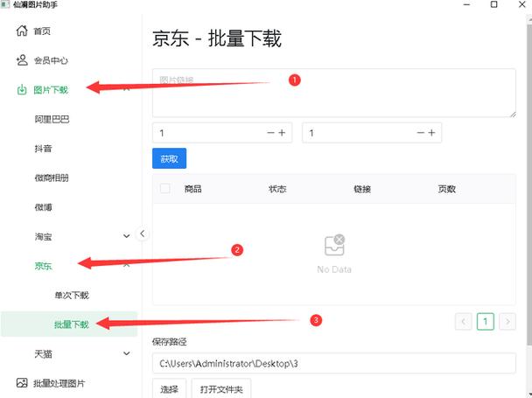Click plus on the first number stepper
The height and width of the screenshot is (398, 532).
point(282,133)
